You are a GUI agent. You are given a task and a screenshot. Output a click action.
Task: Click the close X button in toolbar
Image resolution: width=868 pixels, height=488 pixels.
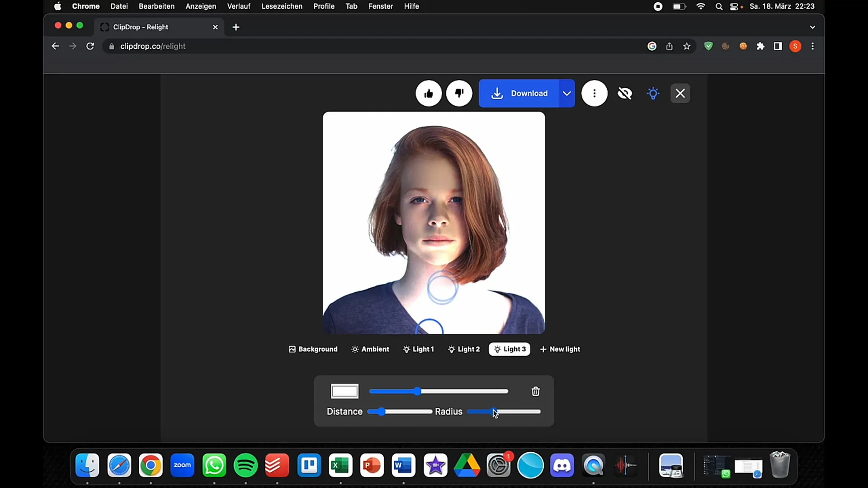pyautogui.click(x=680, y=93)
